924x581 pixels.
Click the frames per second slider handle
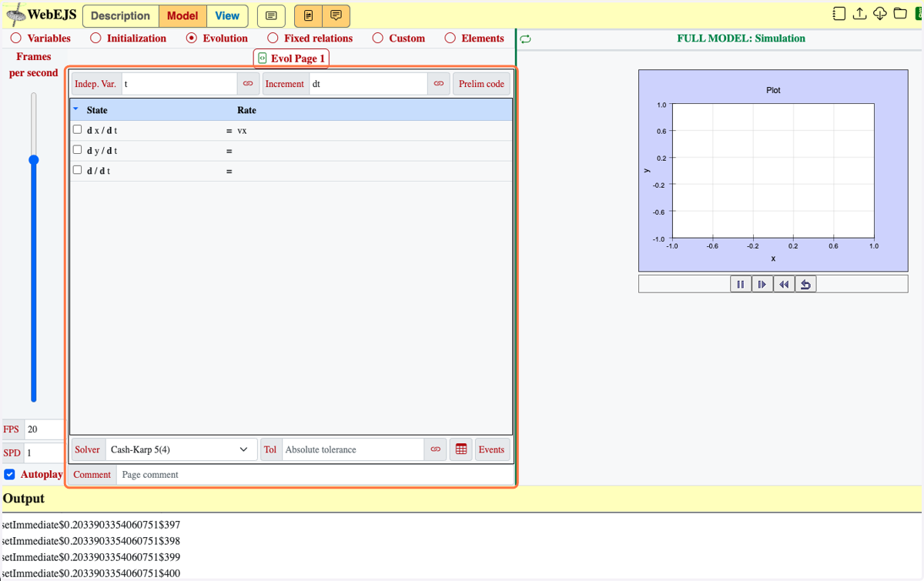coord(34,160)
